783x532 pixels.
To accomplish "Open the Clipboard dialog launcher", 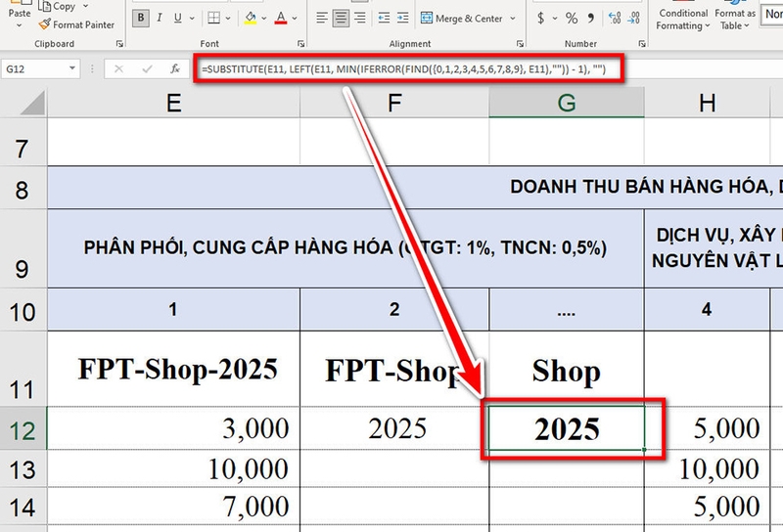I will (119, 44).
